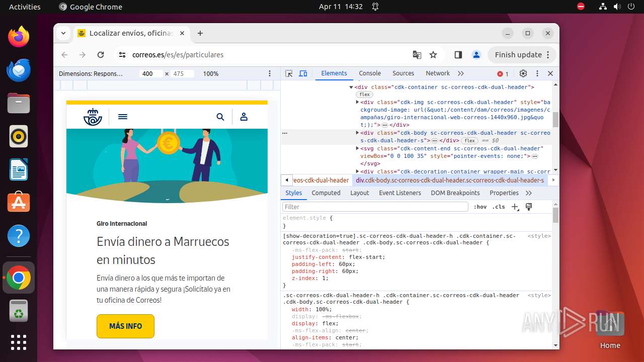Switch to the Sources tab
This screenshot has width=644, height=362.
tap(403, 73)
